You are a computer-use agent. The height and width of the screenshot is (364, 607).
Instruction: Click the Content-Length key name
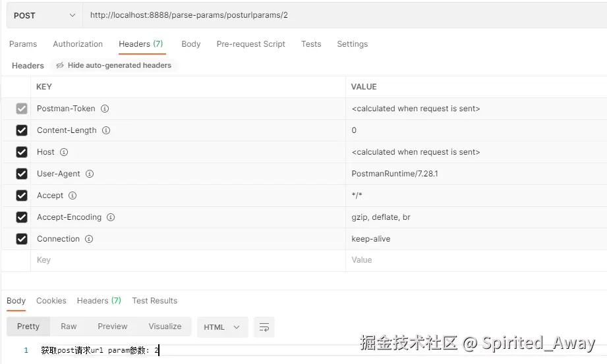point(67,130)
